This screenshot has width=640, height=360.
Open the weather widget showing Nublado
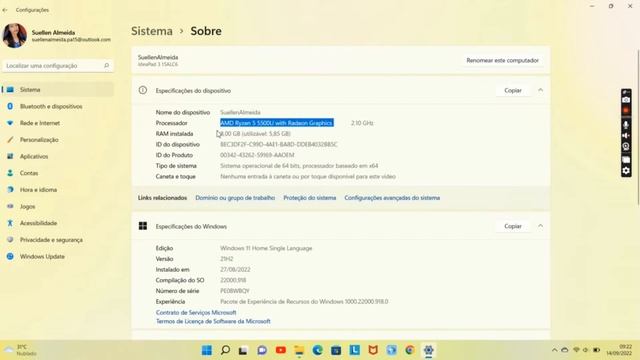click(x=20, y=350)
